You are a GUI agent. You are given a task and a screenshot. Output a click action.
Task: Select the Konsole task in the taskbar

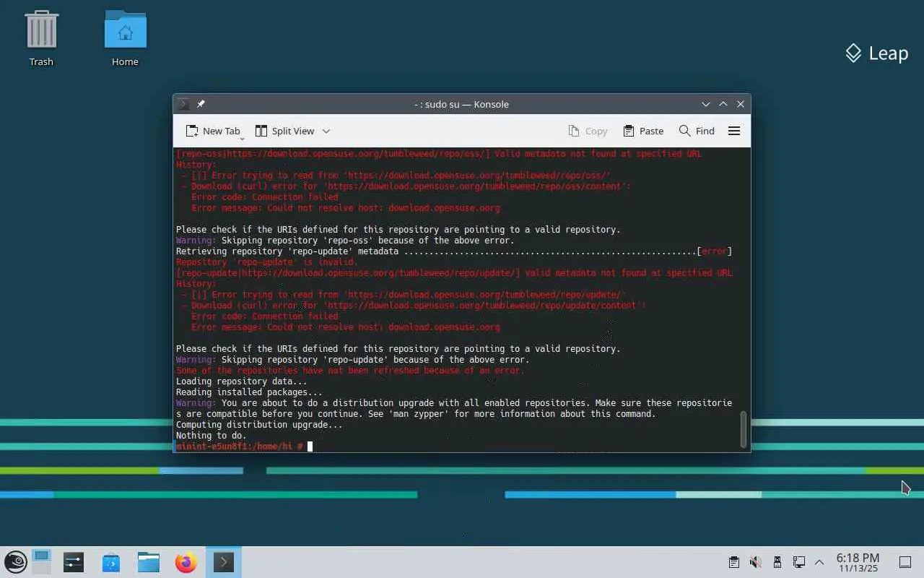(x=224, y=562)
